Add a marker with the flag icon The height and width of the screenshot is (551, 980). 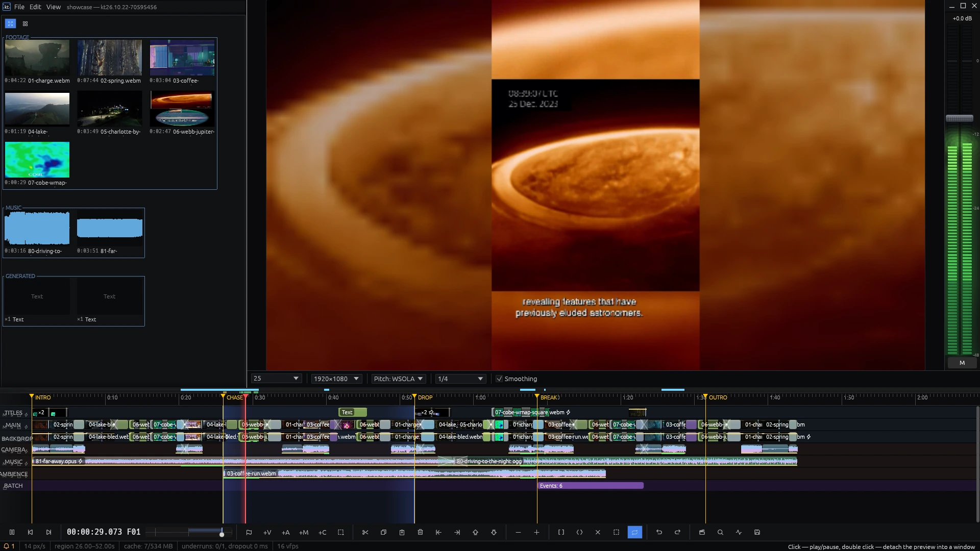click(x=249, y=532)
